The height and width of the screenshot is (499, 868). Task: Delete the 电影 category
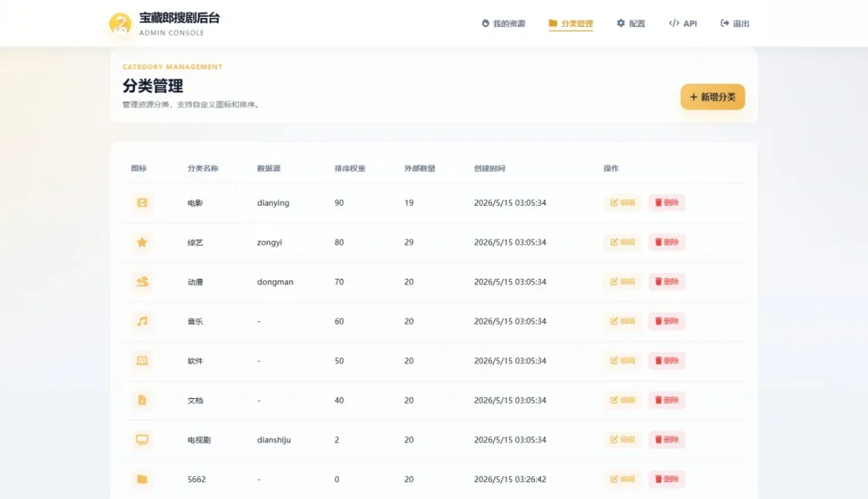[667, 202]
